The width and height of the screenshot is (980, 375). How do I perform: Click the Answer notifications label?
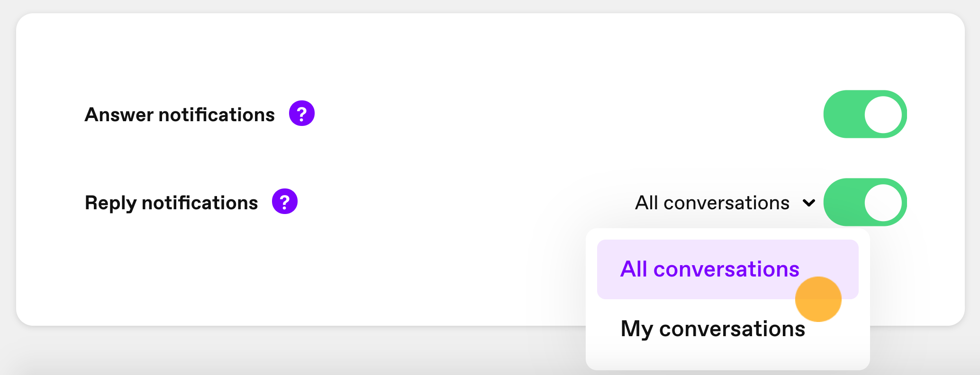(x=180, y=115)
